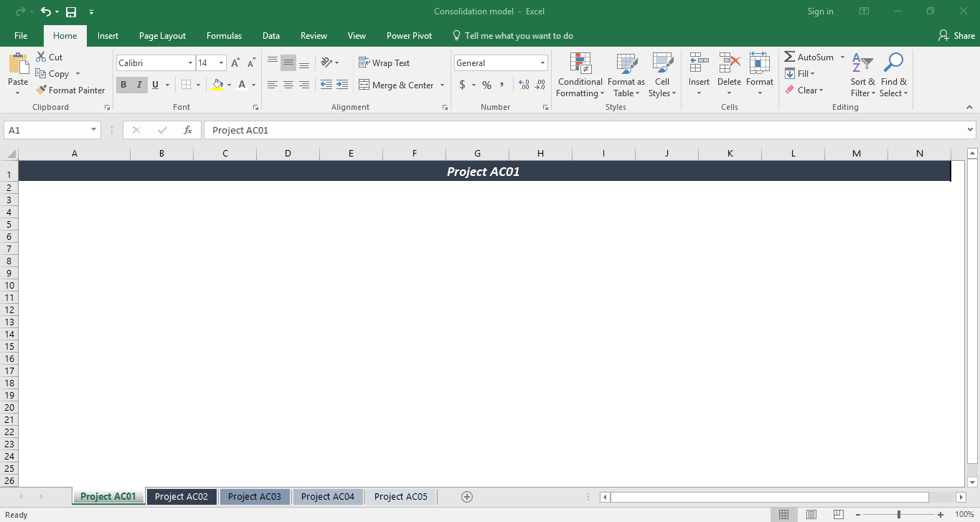Viewport: 980px width, 522px height.
Task: Switch to the Formulas ribbon tab
Action: click(x=224, y=36)
